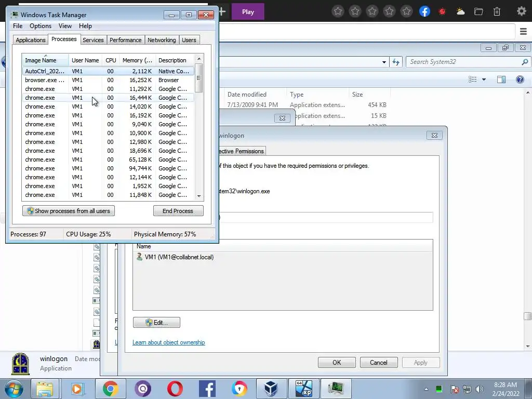Open the 64 XP virtual machine taskbar icon
The image size is (532, 399).
pos(303,389)
